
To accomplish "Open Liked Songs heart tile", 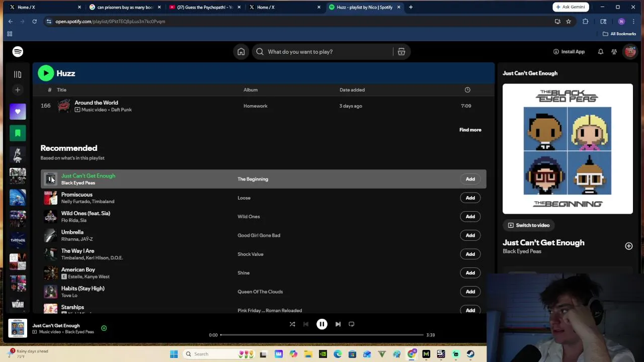I will click(x=18, y=112).
